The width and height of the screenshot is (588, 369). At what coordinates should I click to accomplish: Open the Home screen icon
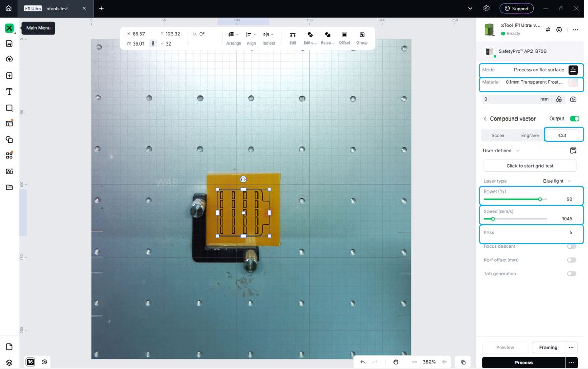point(9,8)
